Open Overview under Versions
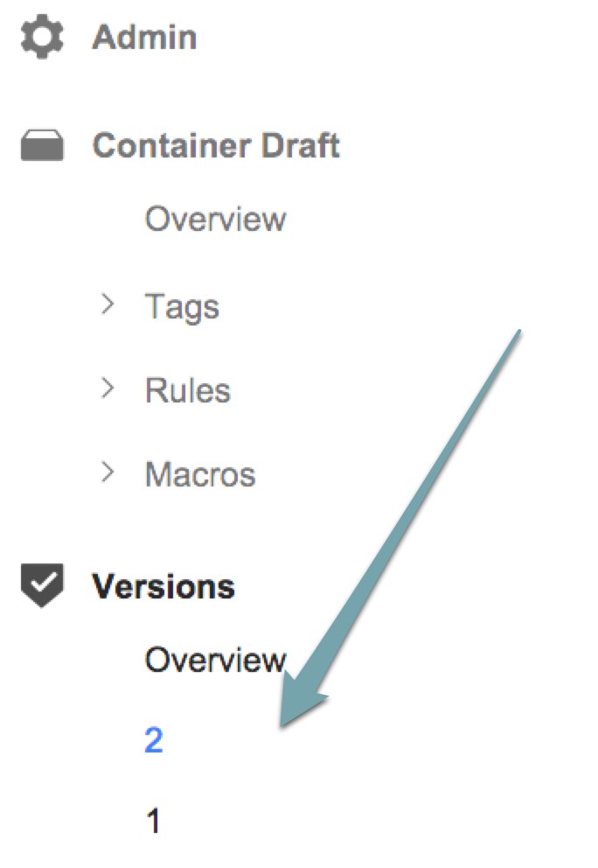This screenshot has width=598, height=868. (215, 660)
